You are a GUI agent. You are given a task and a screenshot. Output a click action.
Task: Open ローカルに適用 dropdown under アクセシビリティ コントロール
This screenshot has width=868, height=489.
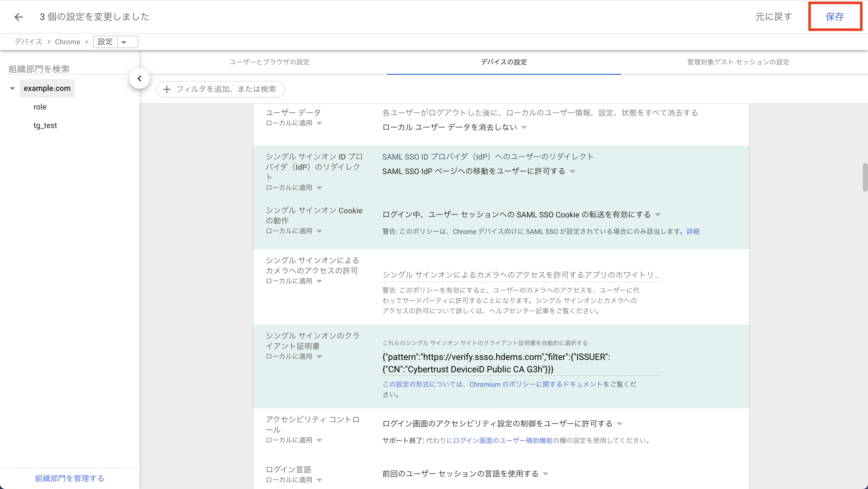click(294, 440)
